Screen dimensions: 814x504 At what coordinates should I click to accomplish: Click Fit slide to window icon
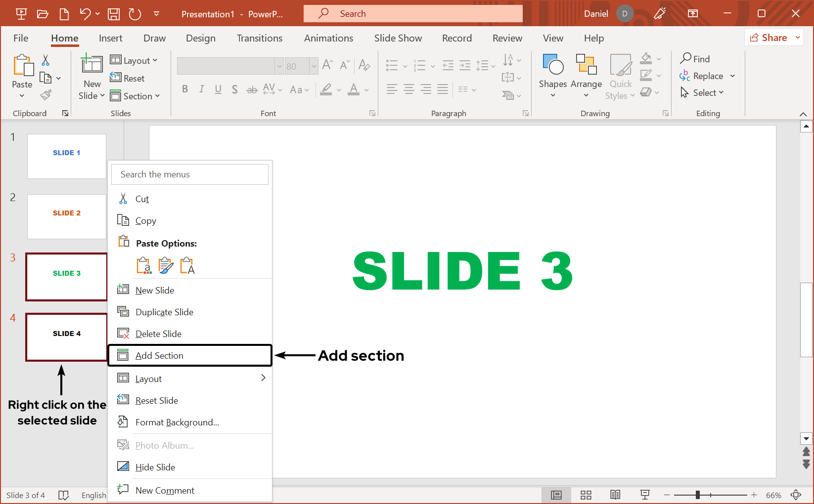796,495
